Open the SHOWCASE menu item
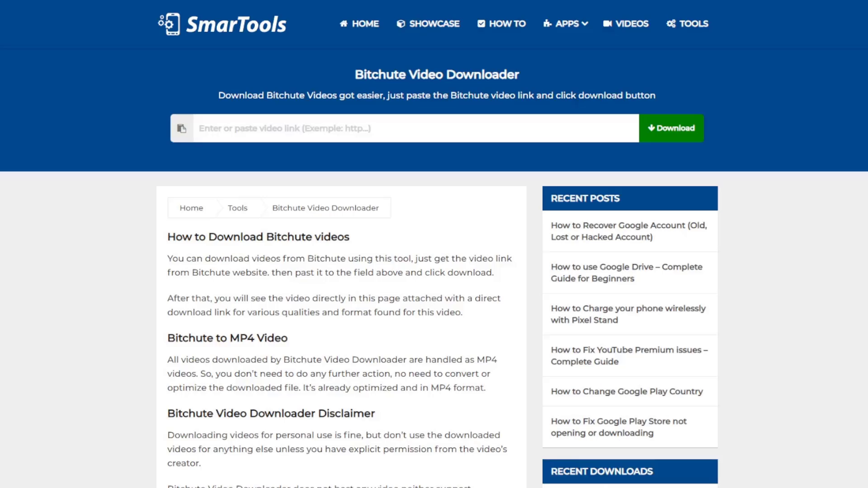The height and width of the screenshot is (488, 868). click(x=428, y=23)
